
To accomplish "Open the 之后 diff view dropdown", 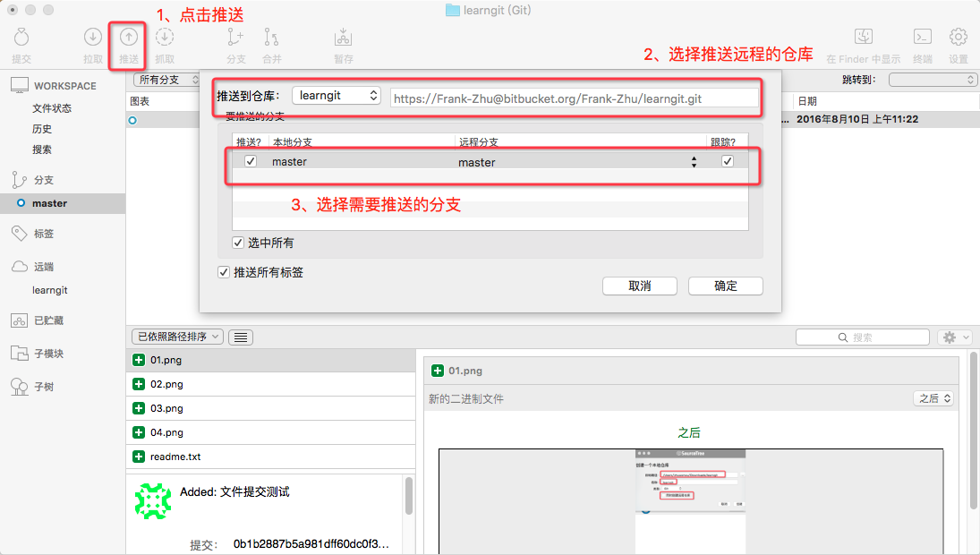I will pos(933,398).
